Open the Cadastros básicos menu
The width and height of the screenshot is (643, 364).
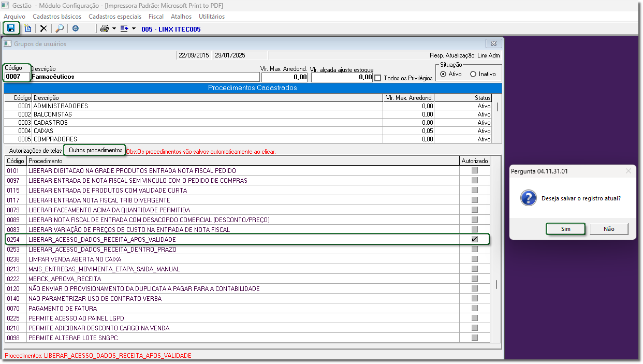pyautogui.click(x=57, y=17)
